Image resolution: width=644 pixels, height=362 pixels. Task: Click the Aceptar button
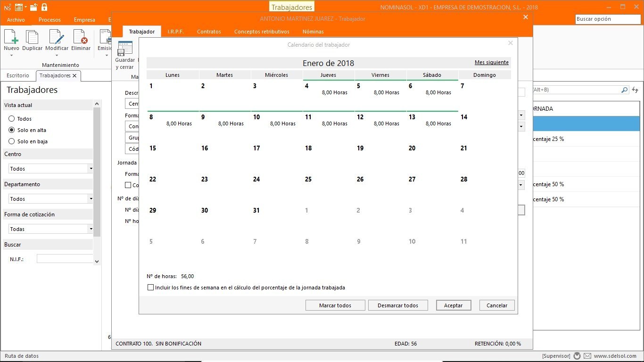coord(454,305)
